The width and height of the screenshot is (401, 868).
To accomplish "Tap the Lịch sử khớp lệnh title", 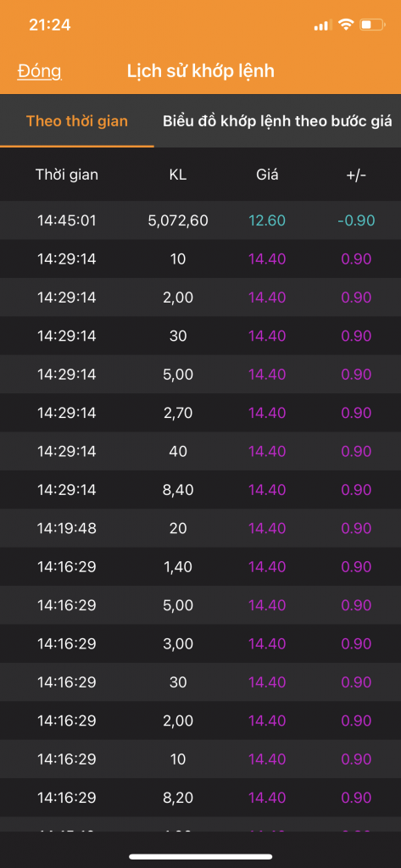I will [x=200, y=71].
